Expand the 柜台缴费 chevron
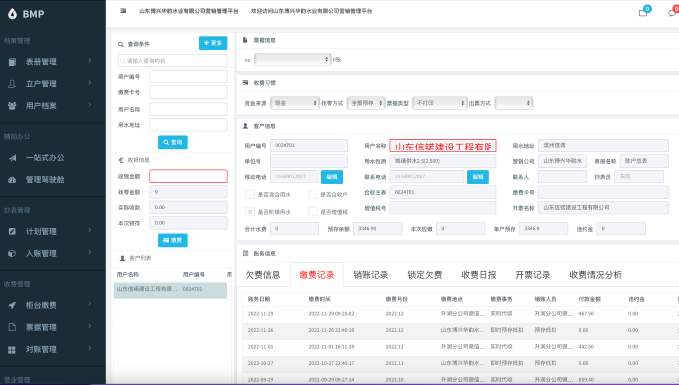Screen dimensions: 679x385 (90, 304)
